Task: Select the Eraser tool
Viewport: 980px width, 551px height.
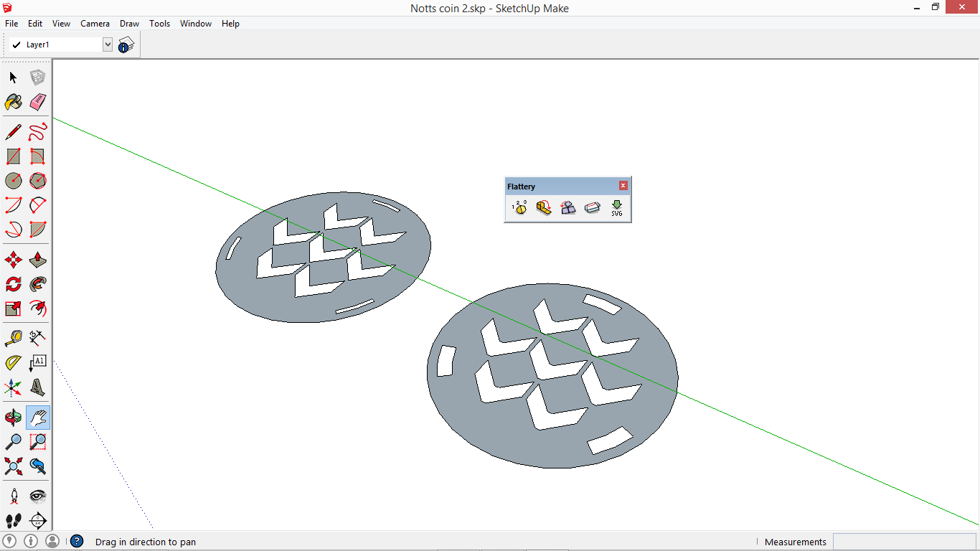Action: tap(37, 102)
